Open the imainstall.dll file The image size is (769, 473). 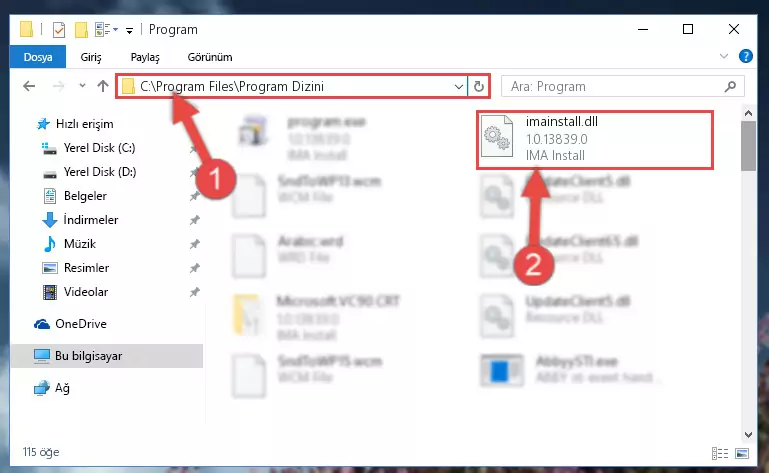(594, 139)
